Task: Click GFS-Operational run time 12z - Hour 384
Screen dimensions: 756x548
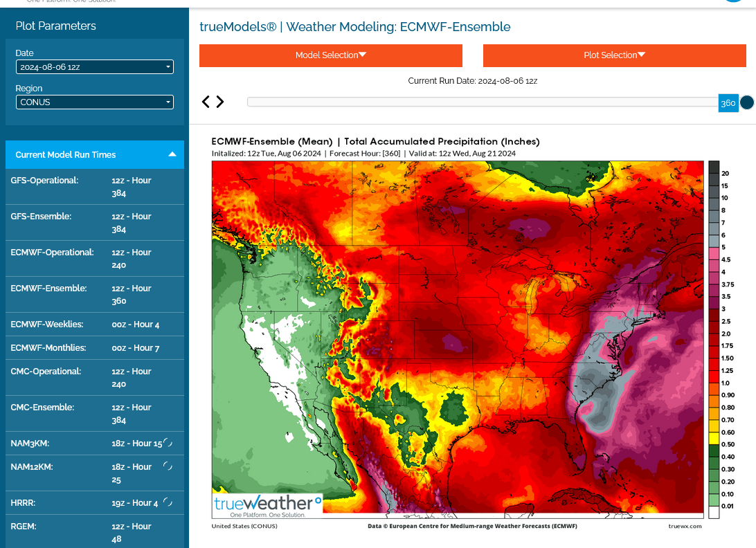Action: [x=132, y=187]
